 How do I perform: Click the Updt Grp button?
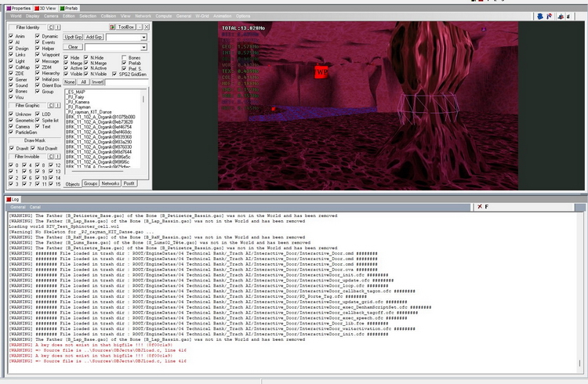[x=72, y=37]
